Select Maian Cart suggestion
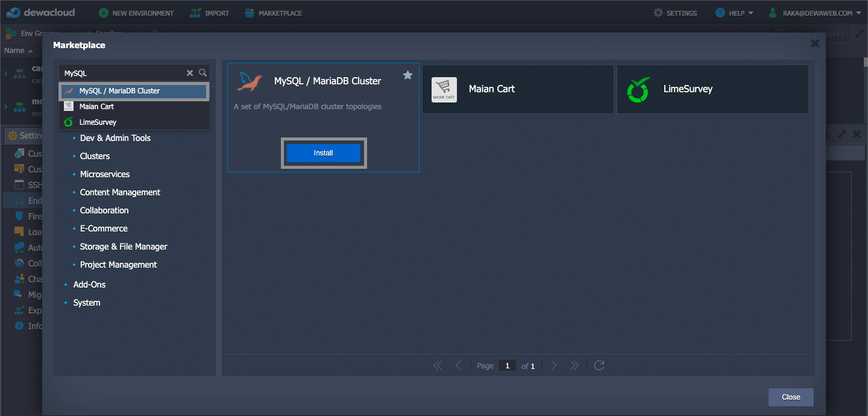868x416 pixels. [134, 107]
